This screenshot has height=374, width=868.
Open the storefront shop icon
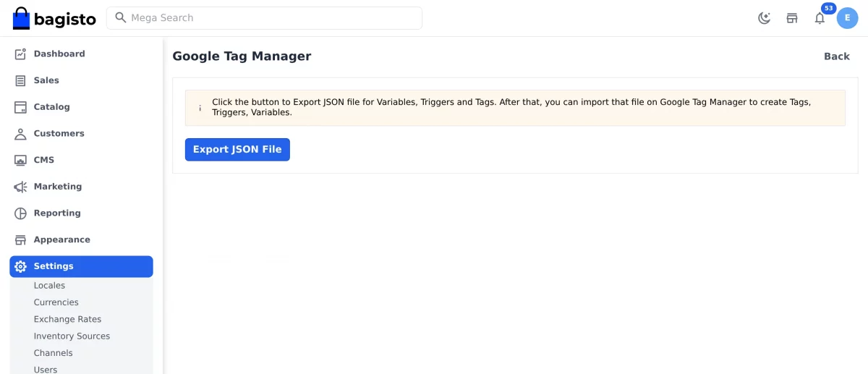click(792, 18)
